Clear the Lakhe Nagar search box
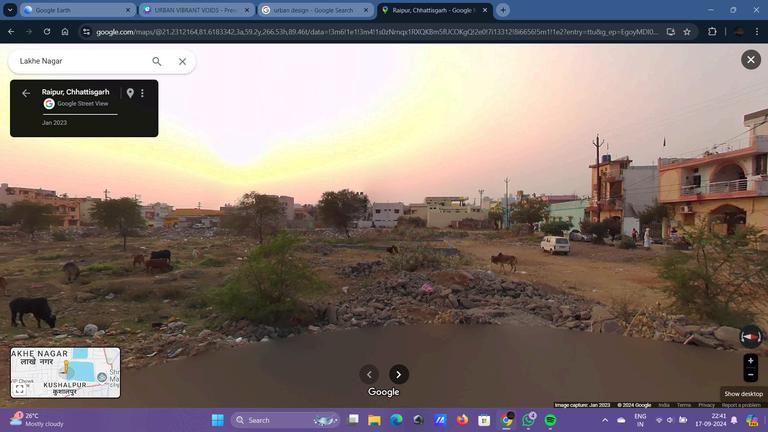The height and width of the screenshot is (432, 768). (x=182, y=61)
